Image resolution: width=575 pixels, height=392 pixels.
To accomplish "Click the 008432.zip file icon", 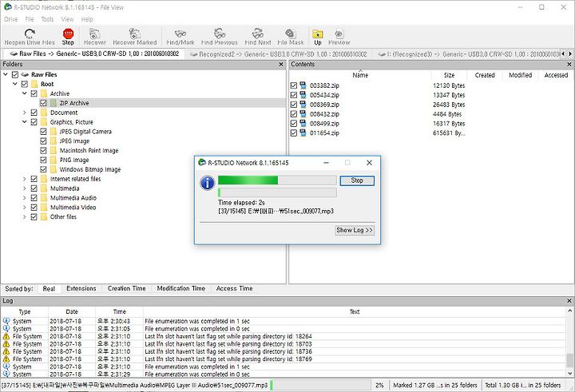I will pyautogui.click(x=303, y=114).
